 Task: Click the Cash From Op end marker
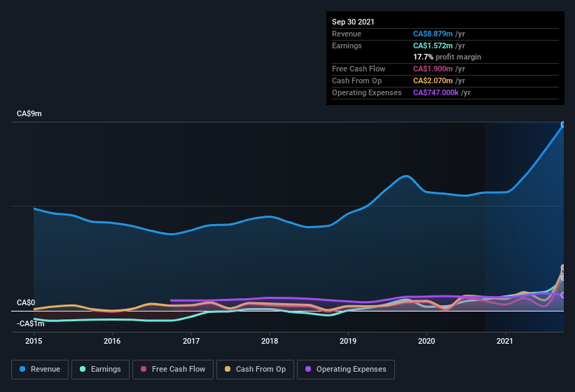pyautogui.click(x=563, y=267)
